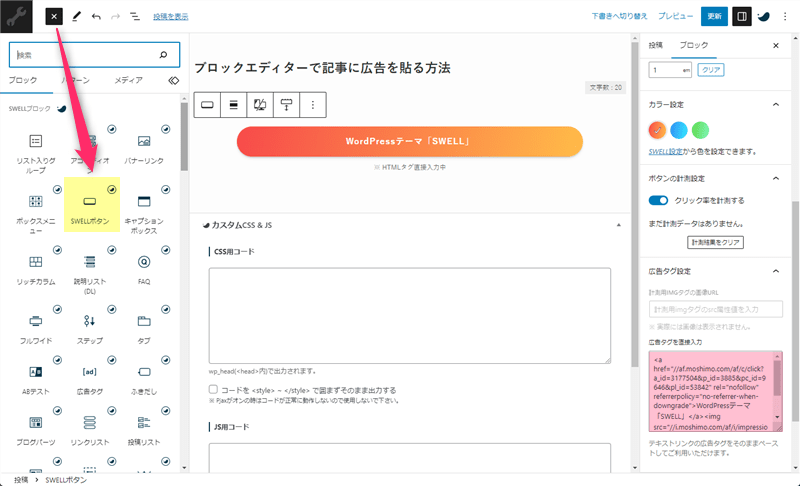Insert the ブログパーツ block
The width and height of the screenshot is (800, 486).
coord(36,429)
